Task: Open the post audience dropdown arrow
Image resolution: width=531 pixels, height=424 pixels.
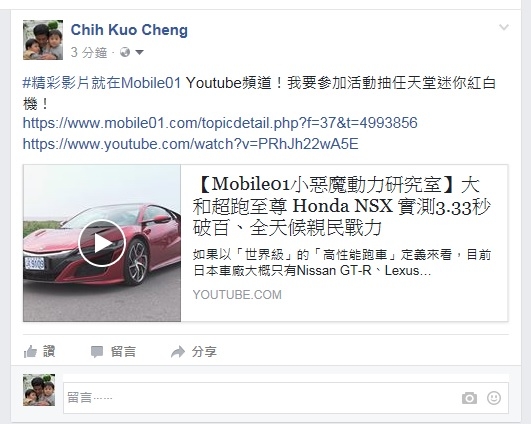Action: coord(140,52)
